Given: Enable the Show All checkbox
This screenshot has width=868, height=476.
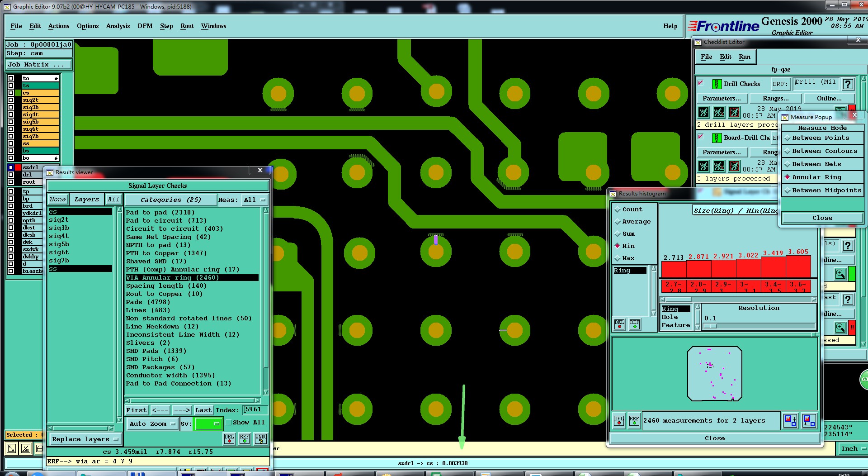Looking at the screenshot, I should (229, 423).
